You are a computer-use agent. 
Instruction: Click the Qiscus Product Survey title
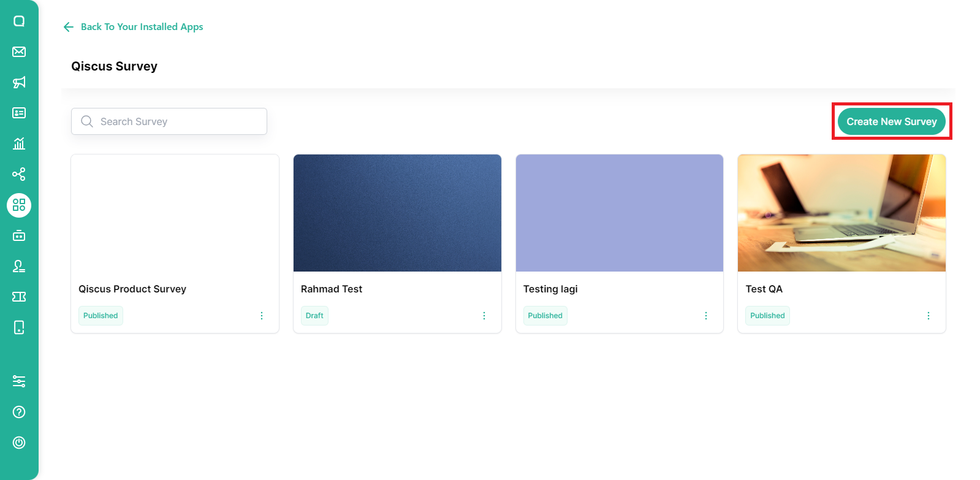click(132, 289)
